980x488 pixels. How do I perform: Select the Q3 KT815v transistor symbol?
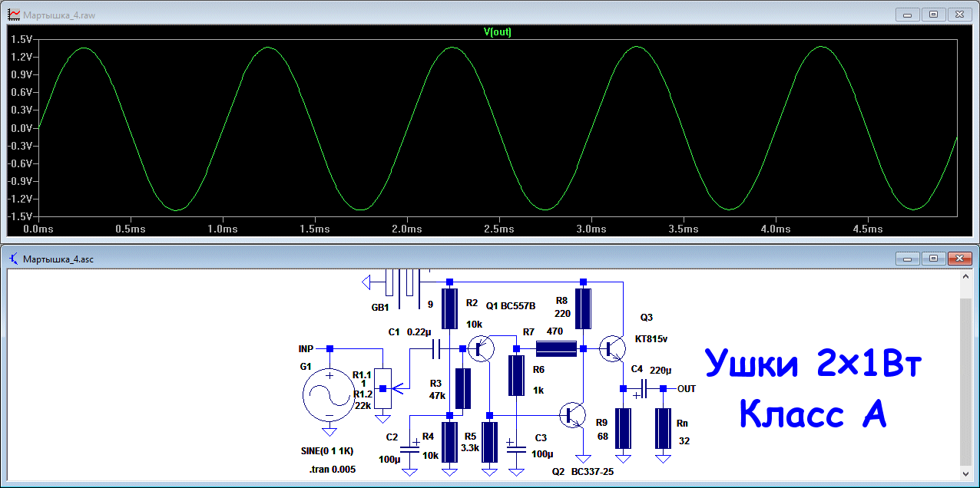coord(613,349)
